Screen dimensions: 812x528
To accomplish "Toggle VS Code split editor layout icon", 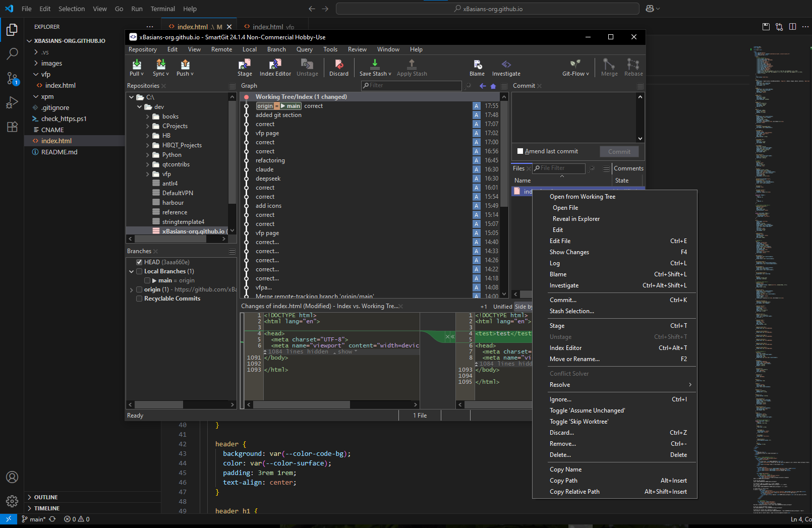I will click(x=792, y=27).
